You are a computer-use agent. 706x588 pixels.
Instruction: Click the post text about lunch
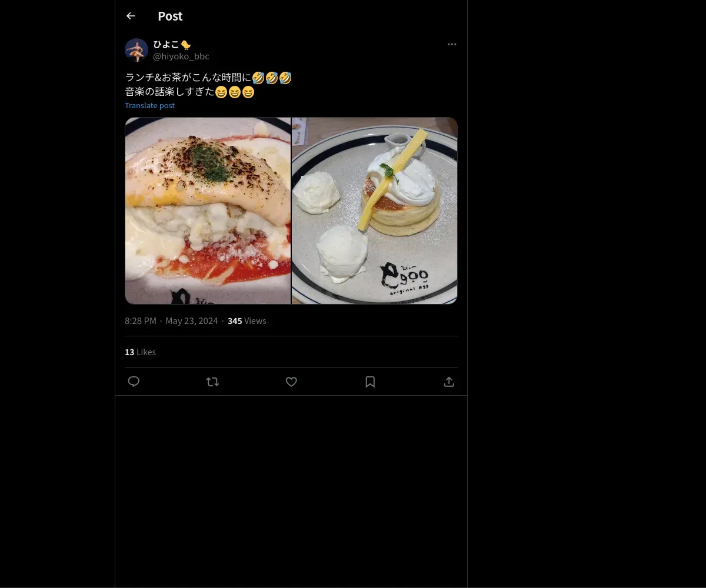[x=208, y=84]
